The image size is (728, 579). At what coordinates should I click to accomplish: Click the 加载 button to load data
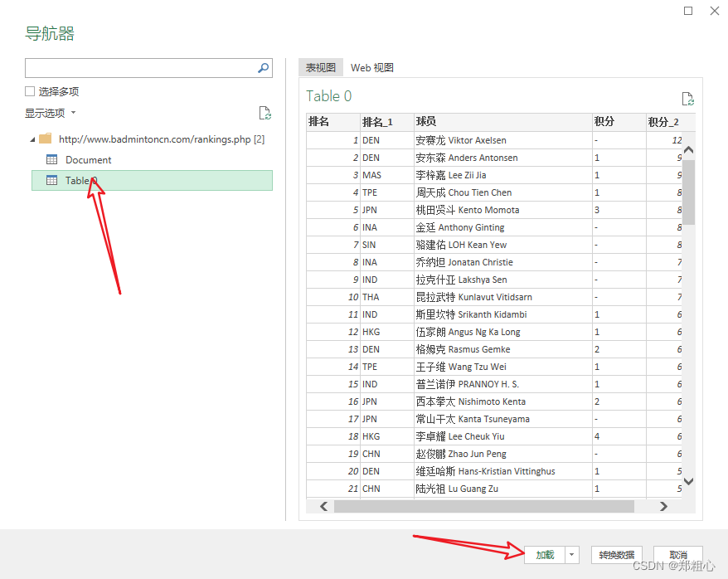[x=545, y=554]
